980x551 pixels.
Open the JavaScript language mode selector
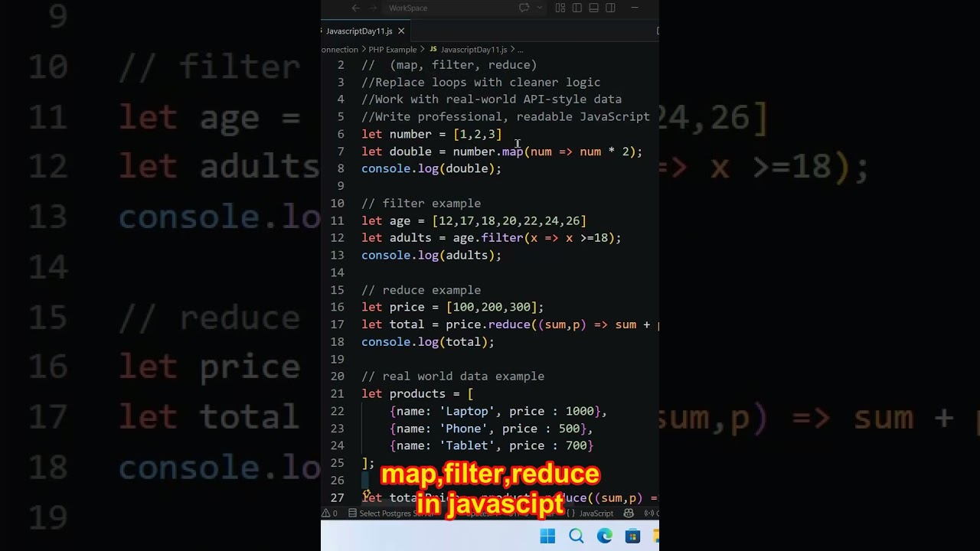596,514
